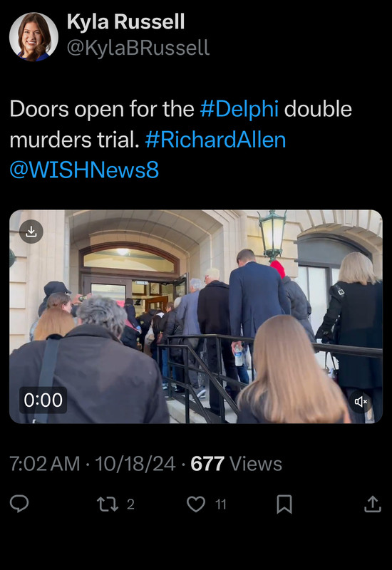Click the 0:00 video time badge

pyautogui.click(x=43, y=400)
